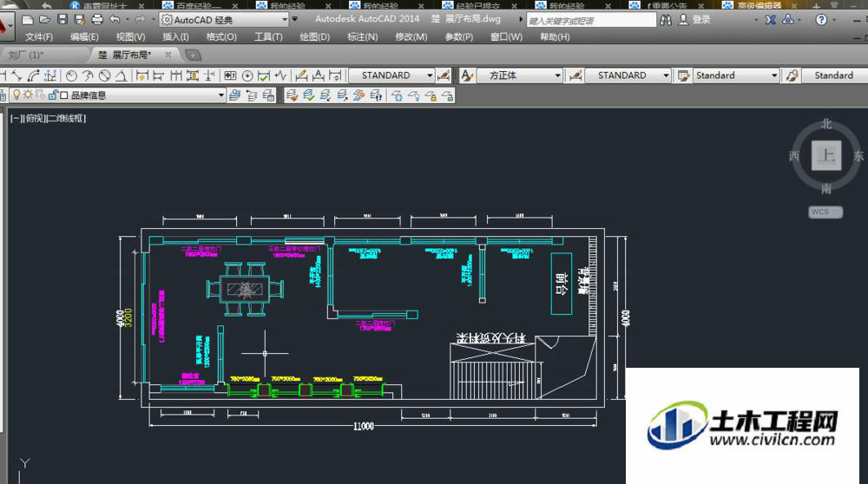Toggle the layer on/off light bulb
This screenshot has height=484, width=868.
coord(16,95)
